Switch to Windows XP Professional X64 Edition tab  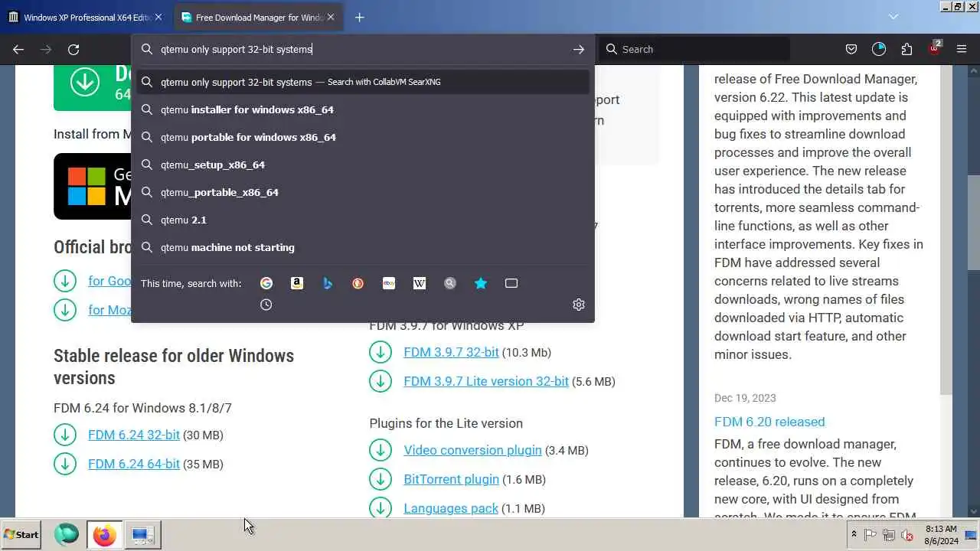(87, 17)
